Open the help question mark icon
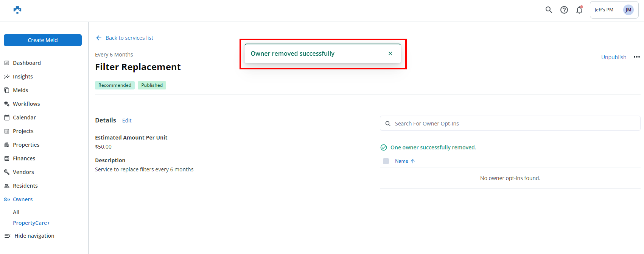This screenshot has height=254, width=644. pyautogui.click(x=564, y=10)
